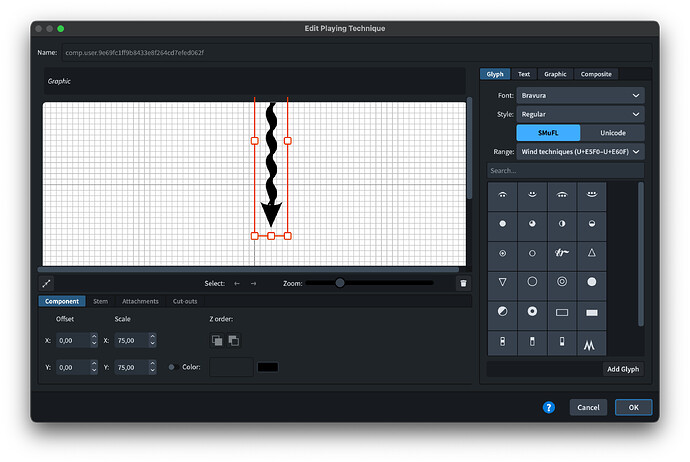
Task: Open the Cut-outs tab
Action: pos(185,301)
